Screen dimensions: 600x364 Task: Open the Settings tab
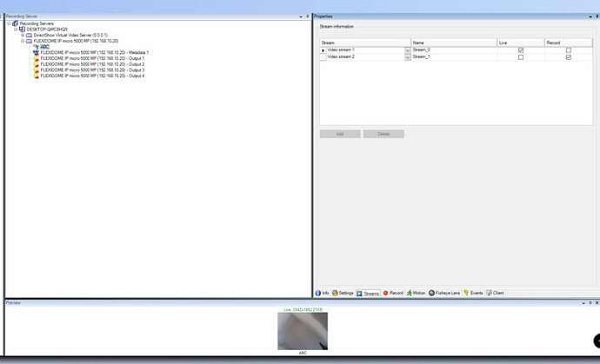[343, 293]
